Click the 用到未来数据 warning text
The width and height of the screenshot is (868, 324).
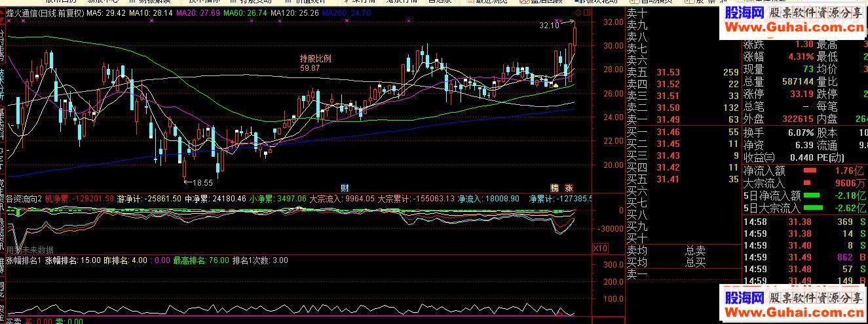pyautogui.click(x=29, y=250)
